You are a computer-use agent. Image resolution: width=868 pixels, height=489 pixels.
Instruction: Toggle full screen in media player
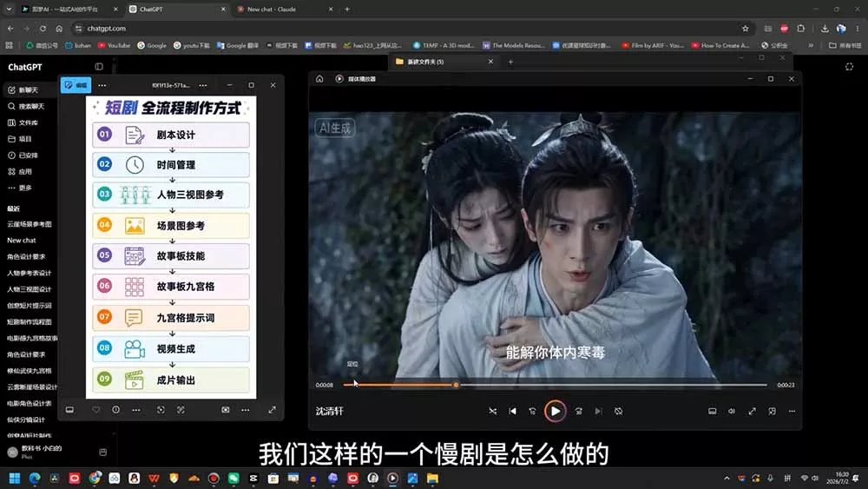(x=752, y=412)
